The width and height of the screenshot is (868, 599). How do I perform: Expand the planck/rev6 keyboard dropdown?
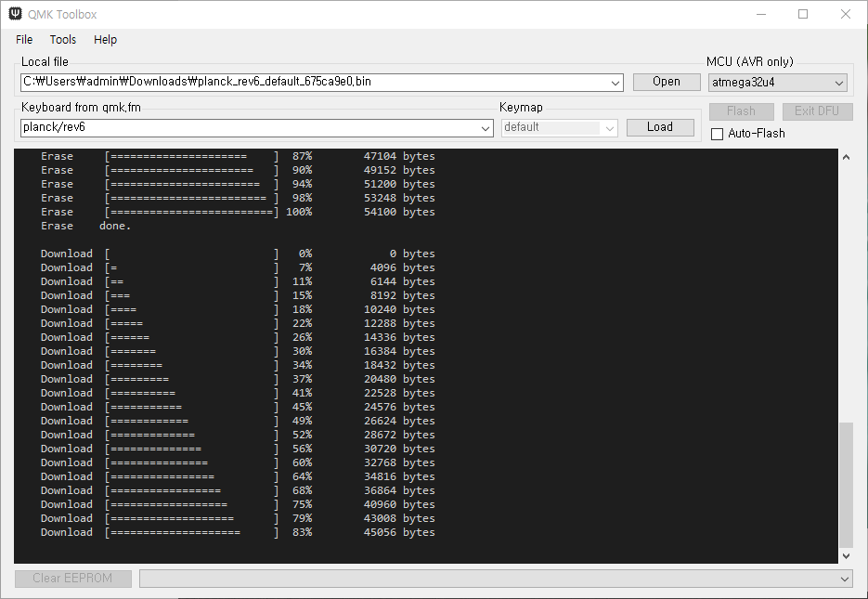coord(485,128)
